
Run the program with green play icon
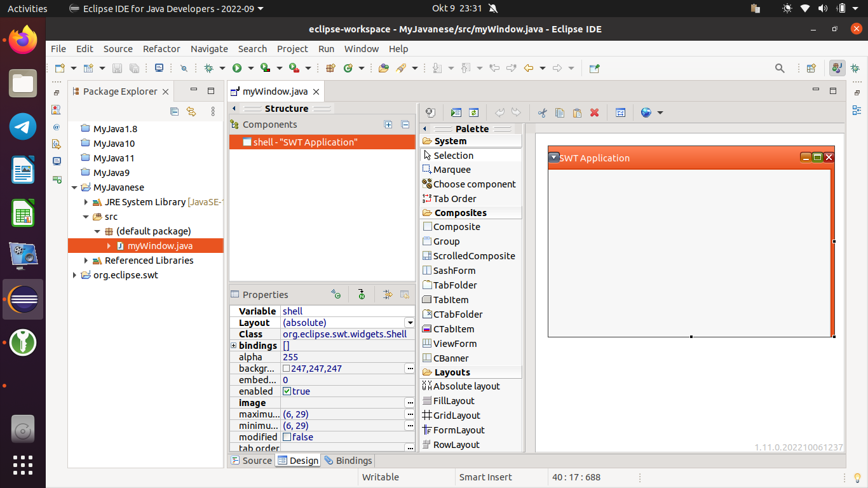[237, 68]
